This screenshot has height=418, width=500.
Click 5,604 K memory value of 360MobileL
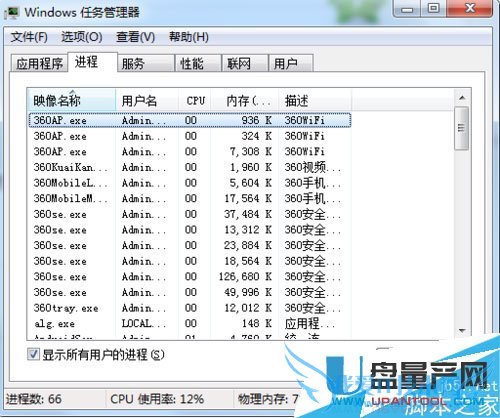[x=251, y=183]
